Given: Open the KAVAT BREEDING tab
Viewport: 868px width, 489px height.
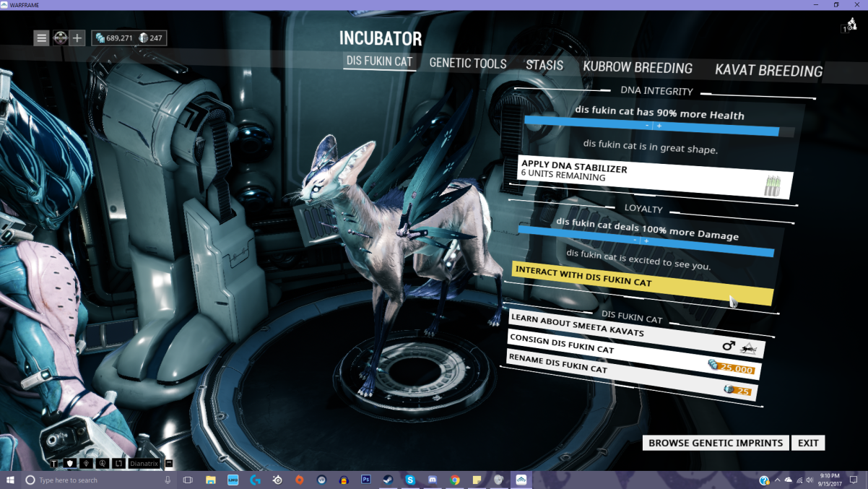Looking at the screenshot, I should pos(768,71).
